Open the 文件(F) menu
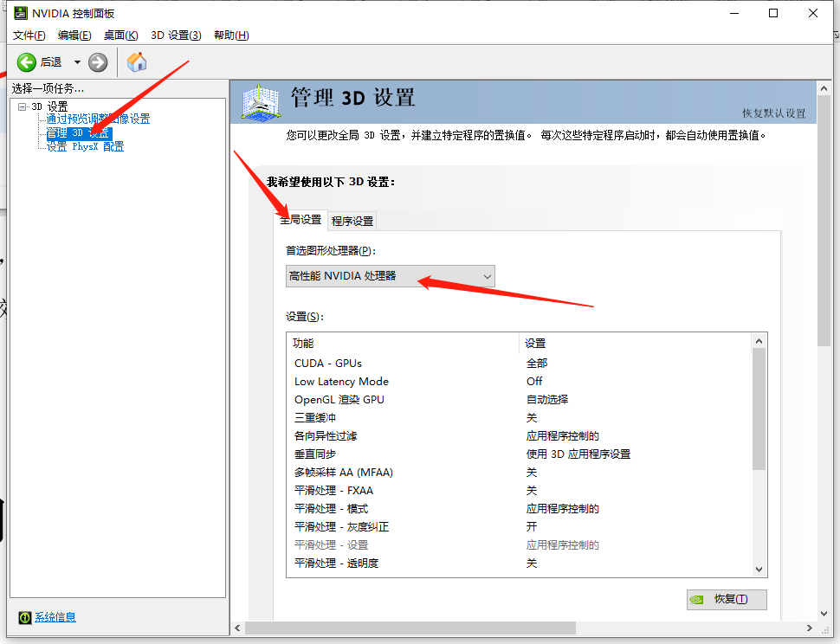The image size is (840, 644). (x=29, y=35)
